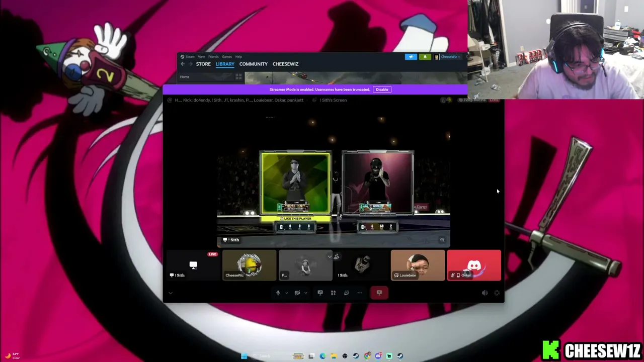Click the magnifier icon on the stream

click(x=442, y=240)
